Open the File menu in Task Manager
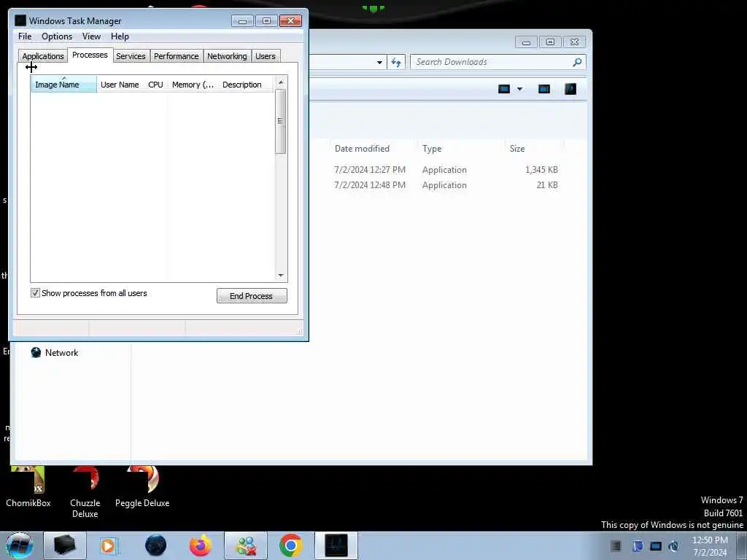747x560 pixels. tap(25, 36)
